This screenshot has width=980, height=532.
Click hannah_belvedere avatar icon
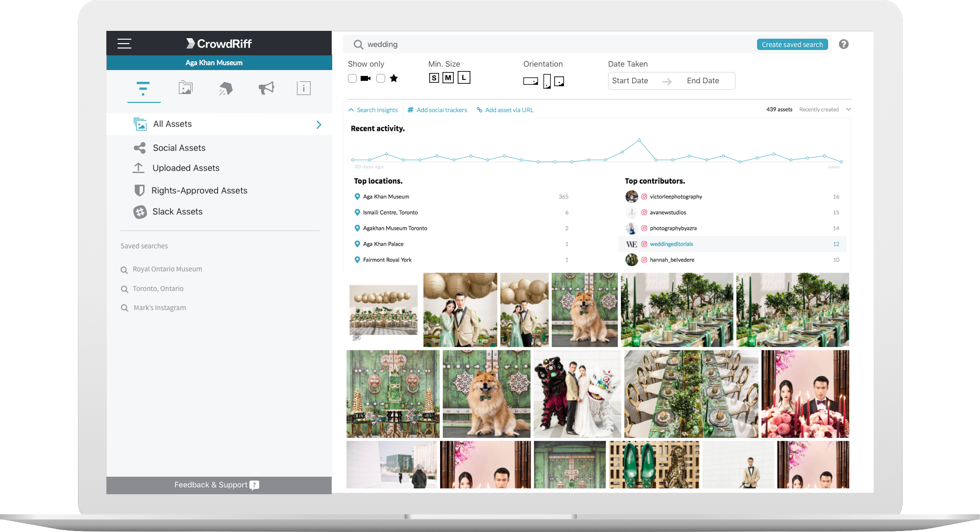[632, 260]
